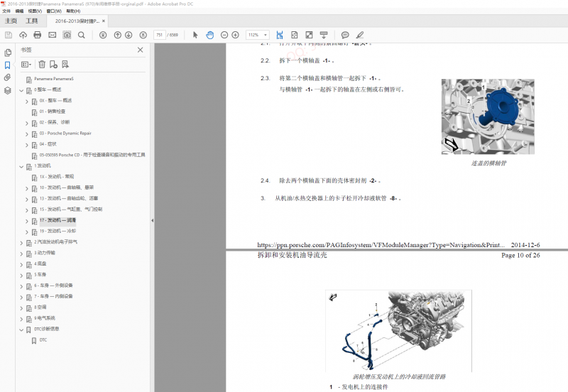Expand the '02 - 保养、诊断' bookmark
Screen dimensions: 568x392
click(26, 123)
